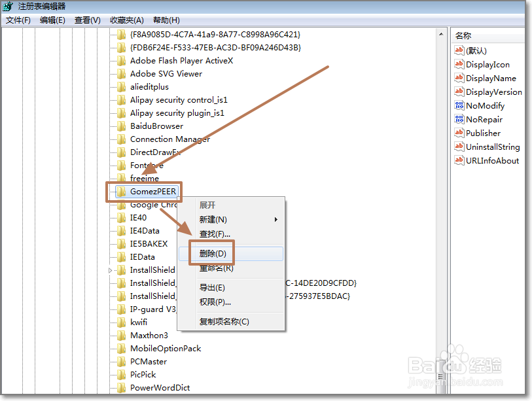Click the string value icon for DisplayVersion
This screenshot has height=401, width=532.
(x=459, y=92)
